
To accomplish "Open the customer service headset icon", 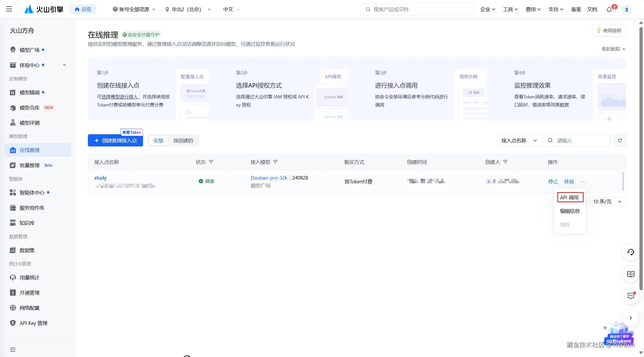I will pos(631,252).
